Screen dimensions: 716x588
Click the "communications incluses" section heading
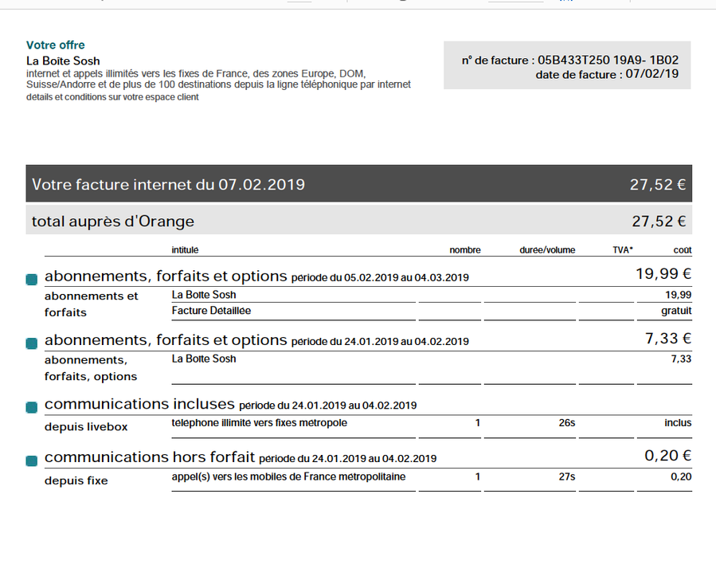coord(231,404)
